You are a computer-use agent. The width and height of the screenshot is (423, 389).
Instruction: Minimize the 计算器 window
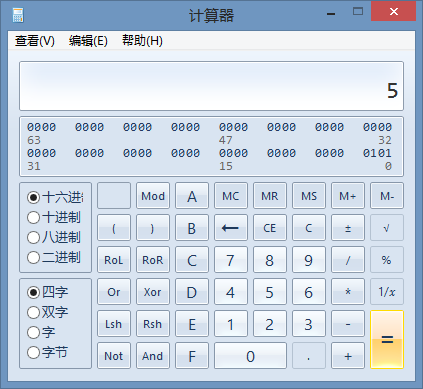331,14
